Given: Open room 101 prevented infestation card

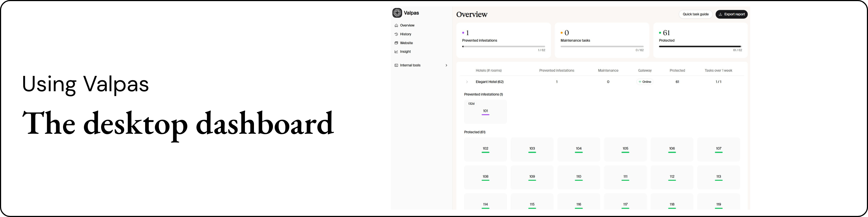Looking at the screenshot, I should tap(485, 112).
